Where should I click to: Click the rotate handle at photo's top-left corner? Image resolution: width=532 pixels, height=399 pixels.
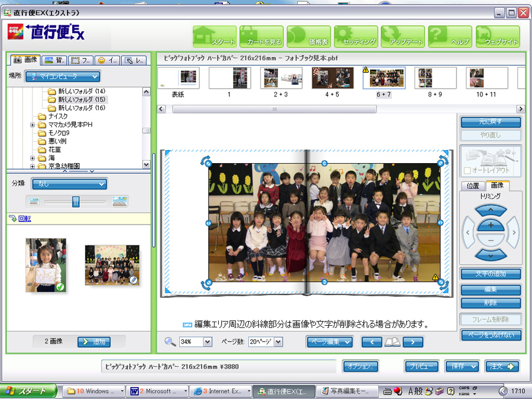pos(206,161)
